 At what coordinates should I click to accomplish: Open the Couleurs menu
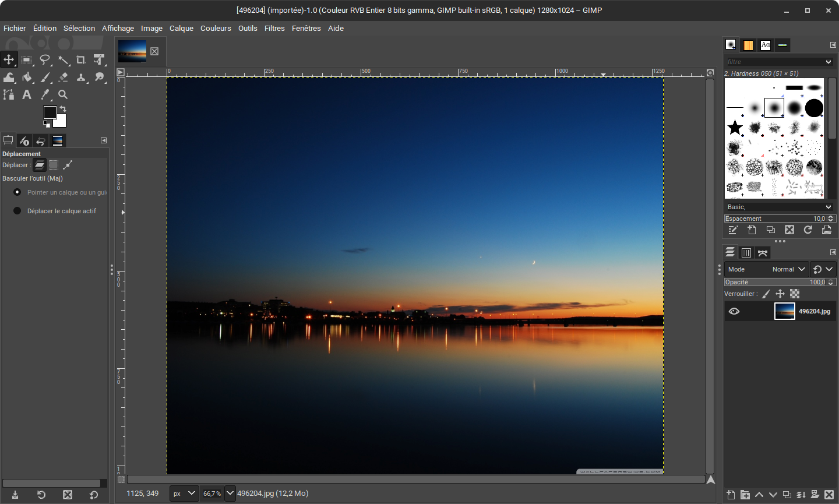(216, 28)
